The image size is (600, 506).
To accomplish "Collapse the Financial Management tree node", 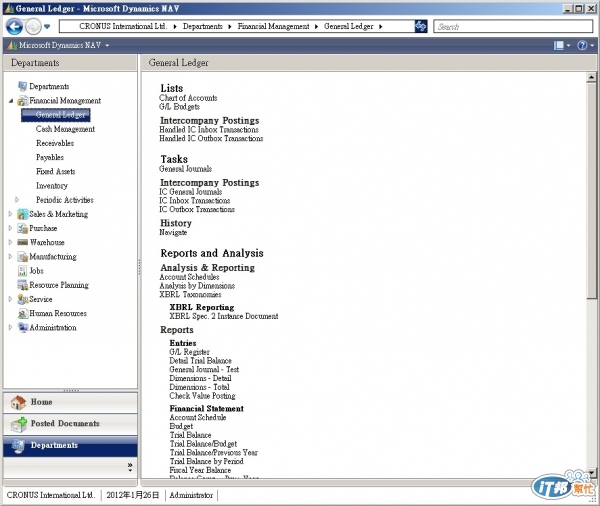I will tap(11, 101).
